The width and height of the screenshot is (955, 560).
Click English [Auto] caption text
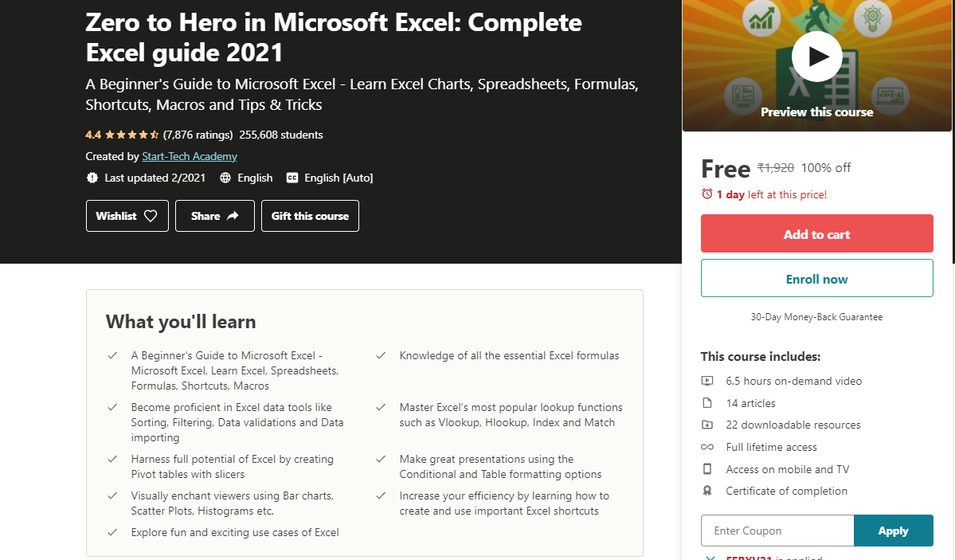339,178
